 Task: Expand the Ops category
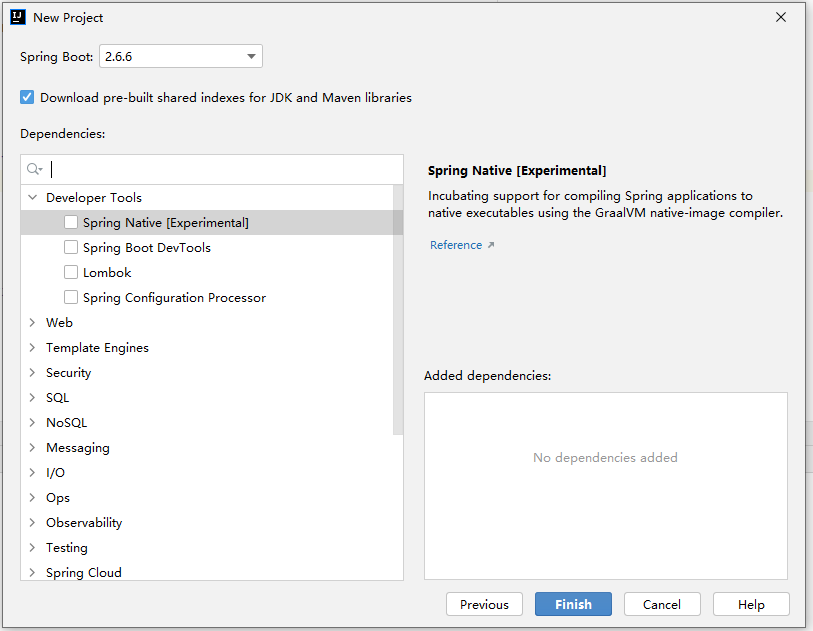(33, 497)
